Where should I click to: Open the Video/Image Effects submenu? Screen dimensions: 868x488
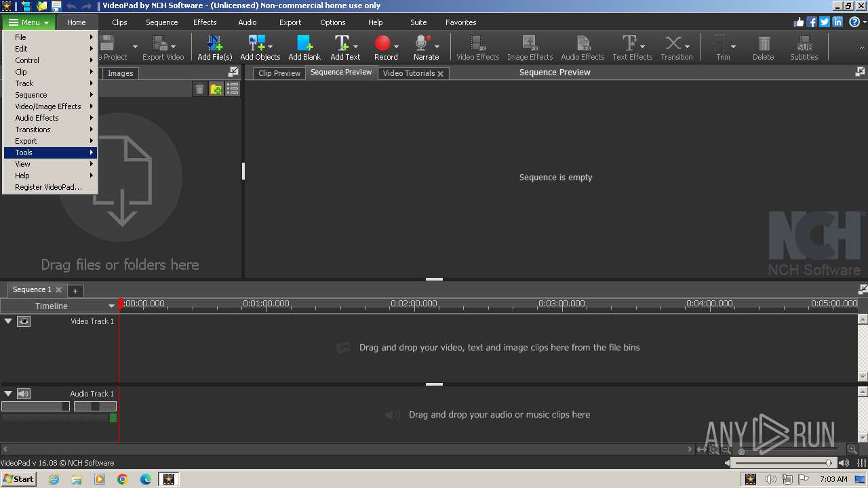click(x=51, y=106)
